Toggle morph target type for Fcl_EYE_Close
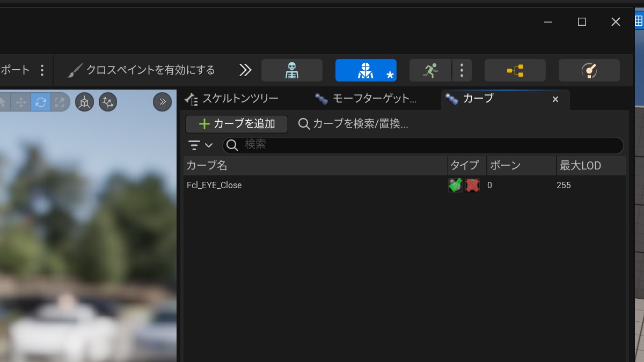The height and width of the screenshot is (362, 644). 456,185
